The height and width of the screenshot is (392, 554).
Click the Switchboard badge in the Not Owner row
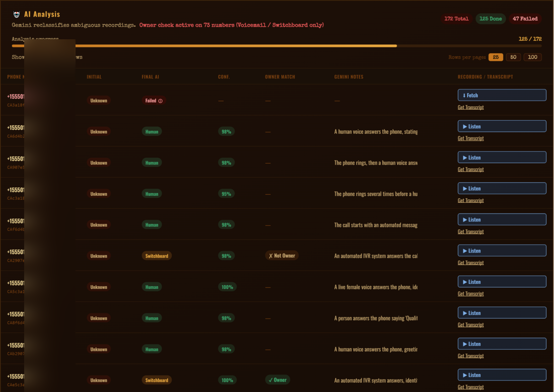click(x=157, y=256)
